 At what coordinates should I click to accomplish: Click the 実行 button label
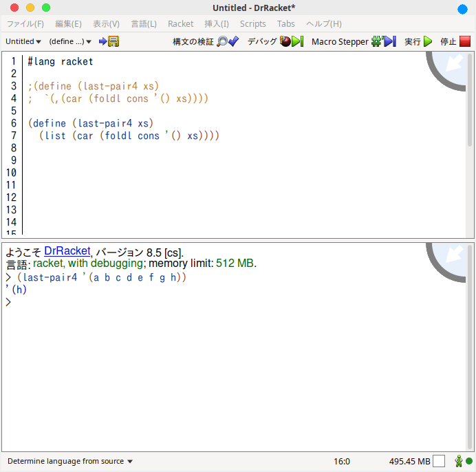(x=413, y=41)
